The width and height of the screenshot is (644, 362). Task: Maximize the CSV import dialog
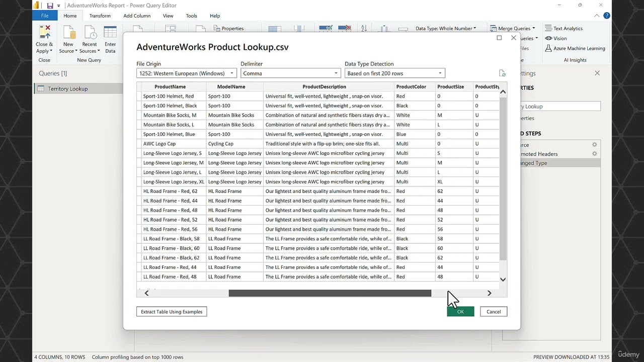[x=499, y=38]
